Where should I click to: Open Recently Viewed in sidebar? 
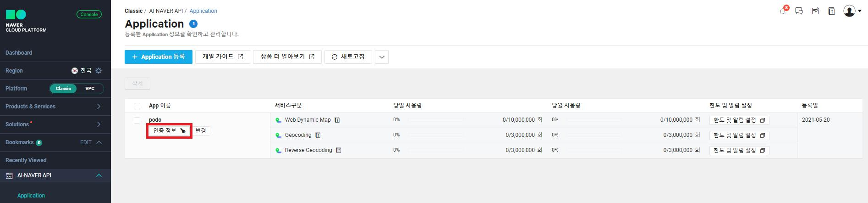[x=26, y=160]
